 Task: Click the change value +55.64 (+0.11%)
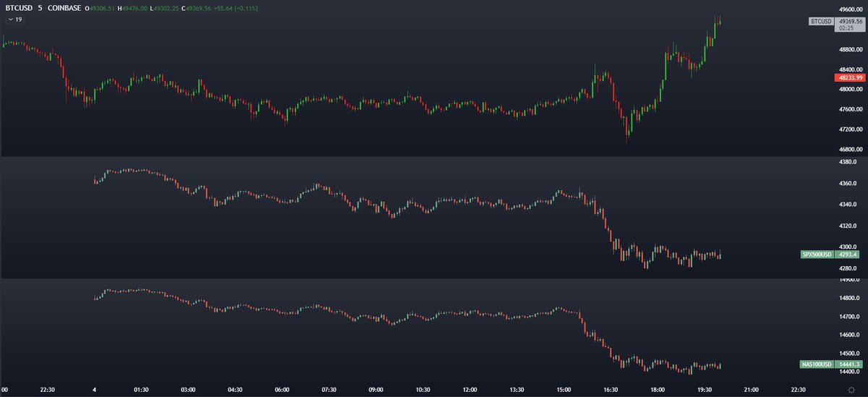237,8
